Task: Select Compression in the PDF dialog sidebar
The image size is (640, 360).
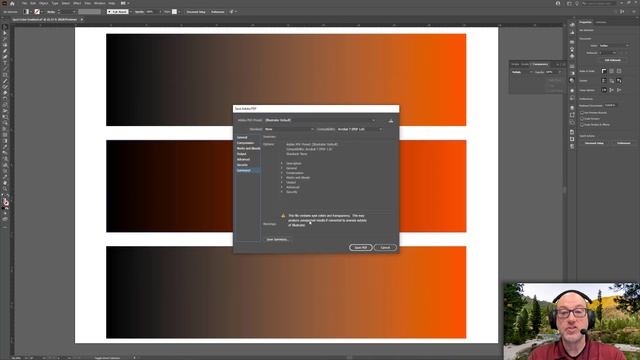Action: click(245, 143)
